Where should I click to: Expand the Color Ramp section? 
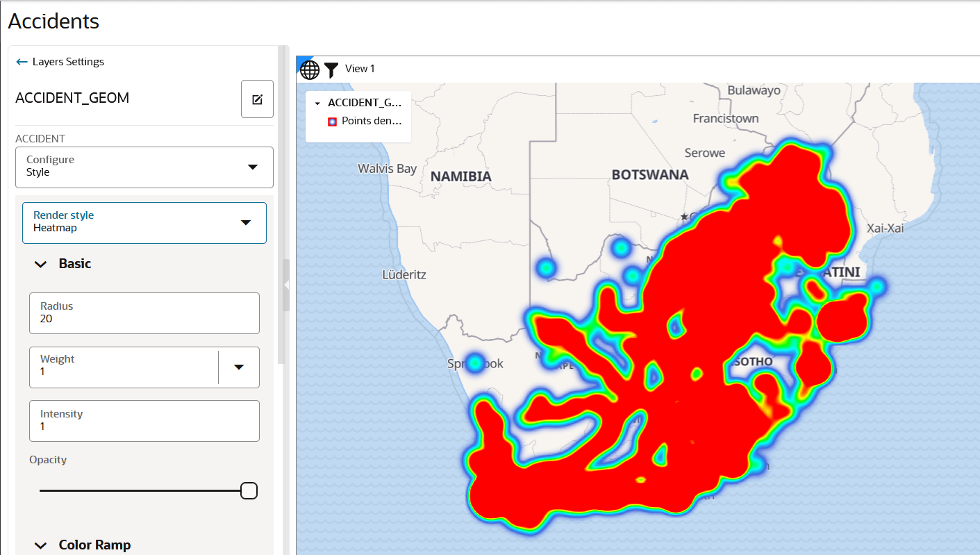tap(40, 545)
